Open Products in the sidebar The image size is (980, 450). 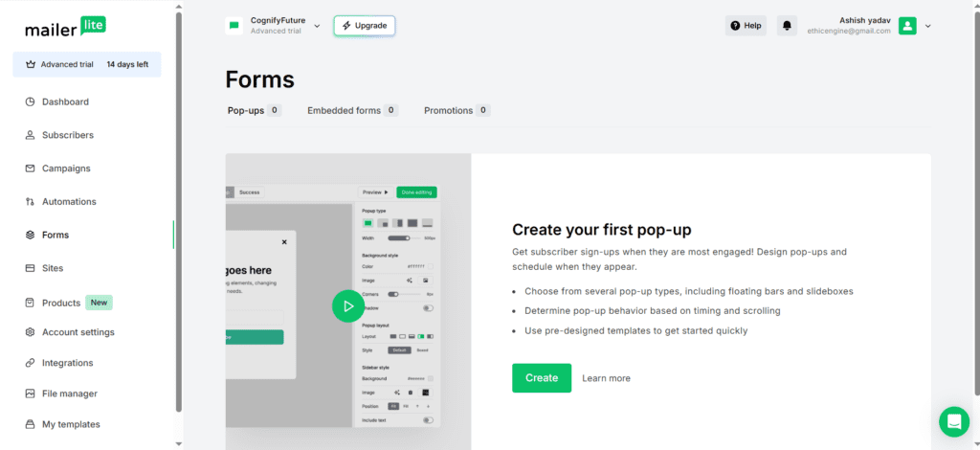pos(61,303)
